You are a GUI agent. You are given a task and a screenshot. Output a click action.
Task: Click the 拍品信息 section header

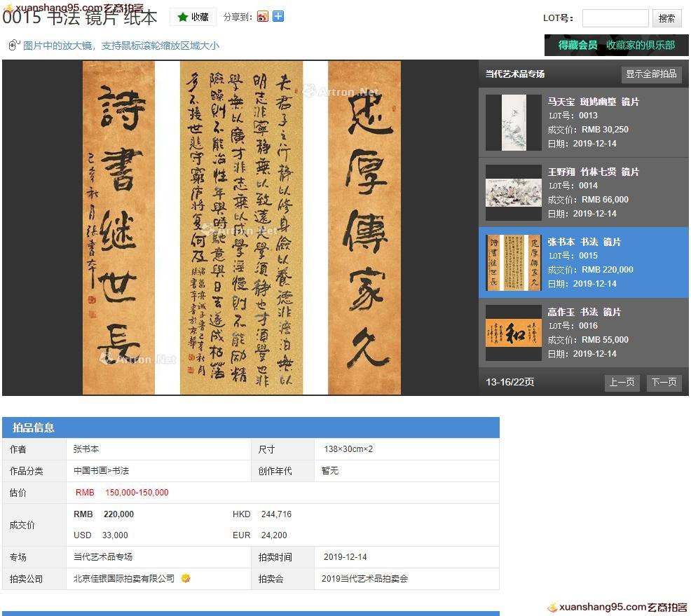coord(251,427)
